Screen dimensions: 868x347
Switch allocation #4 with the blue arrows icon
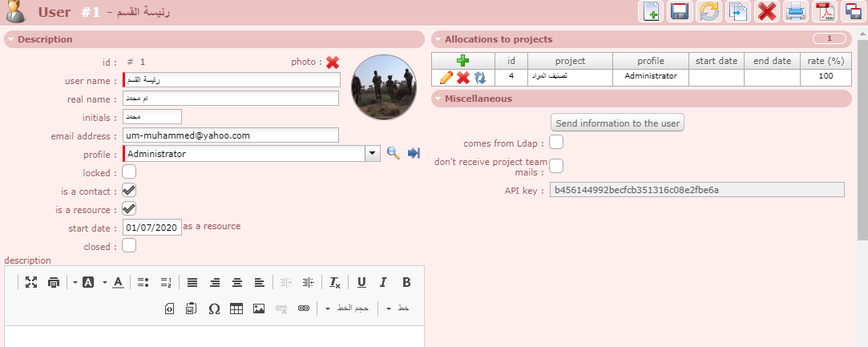point(480,78)
